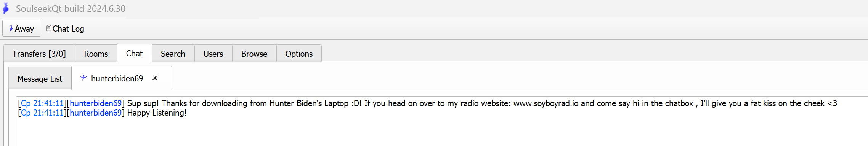Click the user status icon on hunterbiden69 tab

click(x=83, y=78)
